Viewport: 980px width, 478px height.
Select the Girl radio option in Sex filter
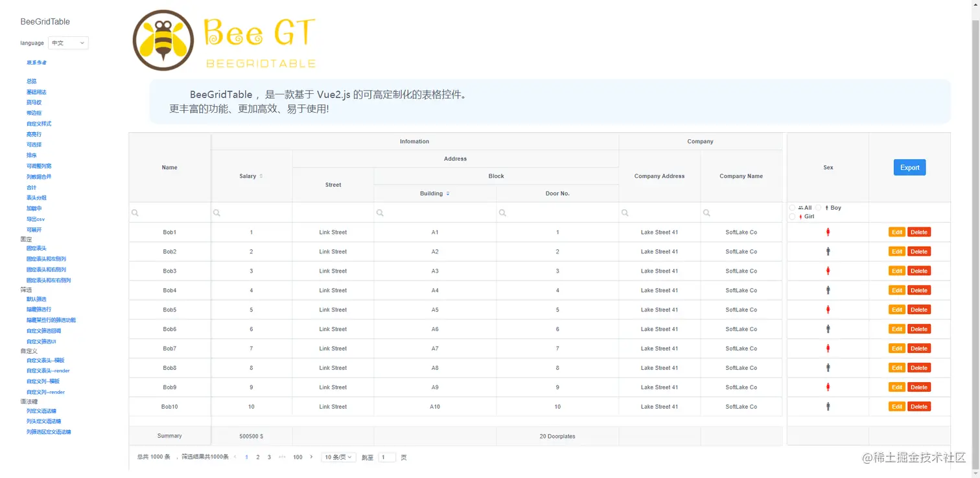(x=793, y=217)
